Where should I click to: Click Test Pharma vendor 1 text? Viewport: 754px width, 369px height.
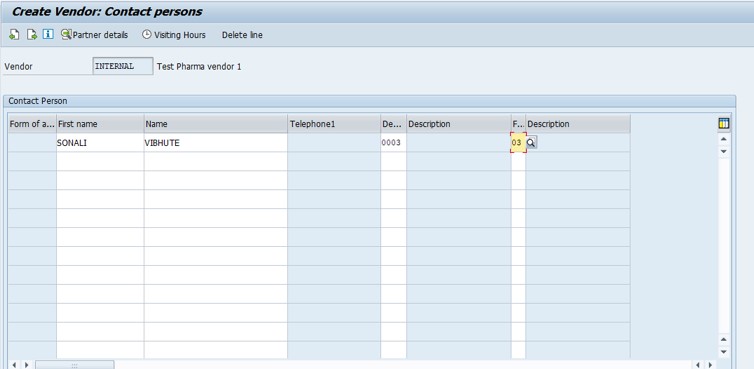pyautogui.click(x=199, y=66)
